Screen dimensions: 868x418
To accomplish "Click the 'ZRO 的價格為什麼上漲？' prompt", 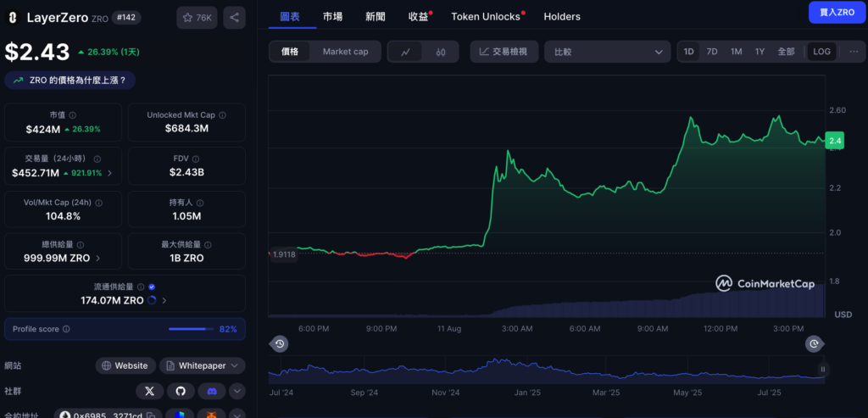I will [x=70, y=81].
